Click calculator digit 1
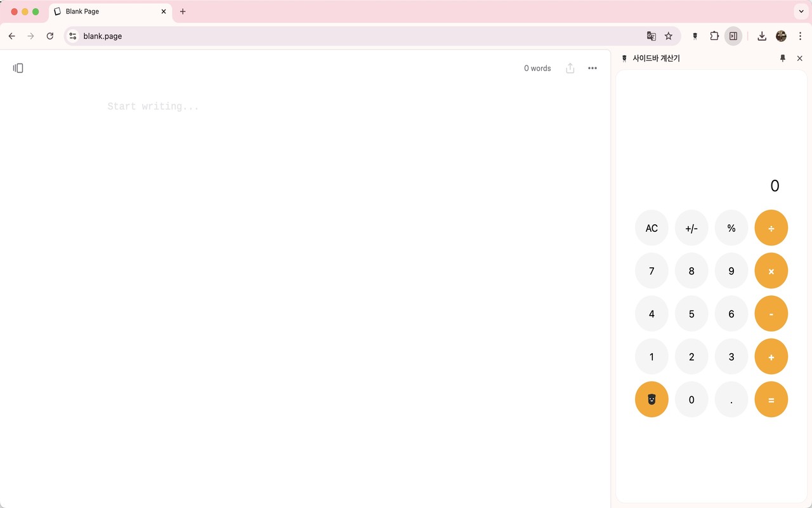The image size is (812, 508). 652,356
